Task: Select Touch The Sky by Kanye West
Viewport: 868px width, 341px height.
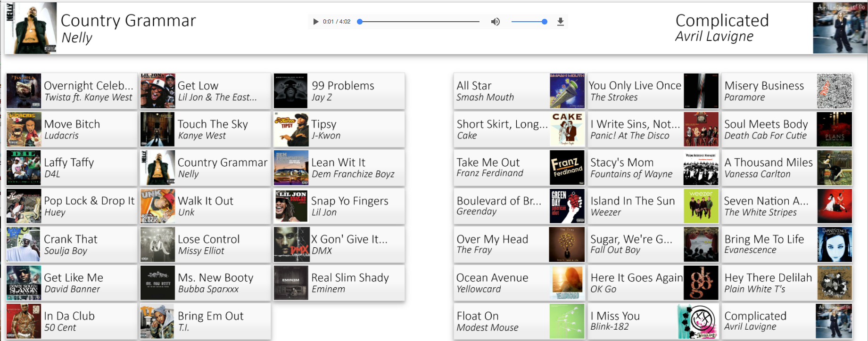Action: [205, 130]
